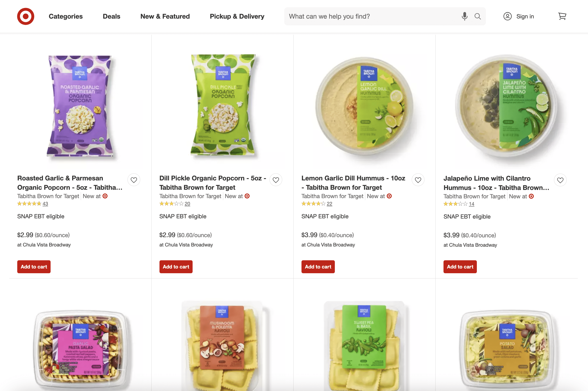The image size is (588, 391).
Task: Open the Pickup & Delivery menu
Action: [x=237, y=17]
